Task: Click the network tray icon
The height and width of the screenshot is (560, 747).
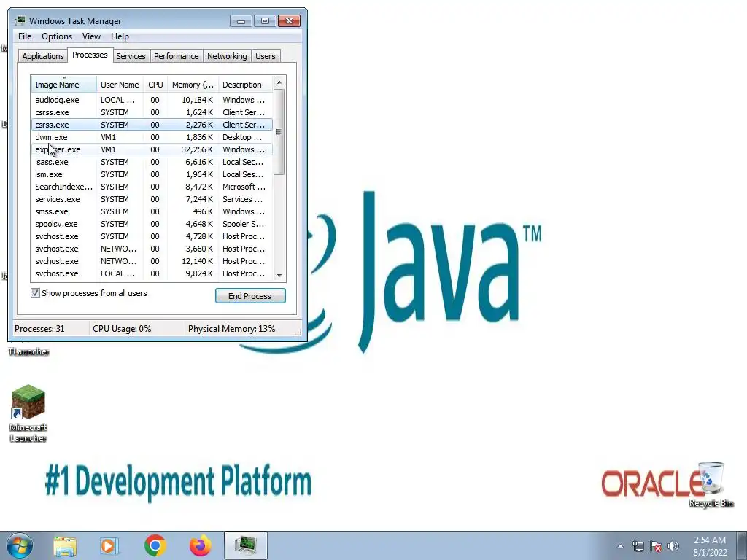Action: pos(638,546)
